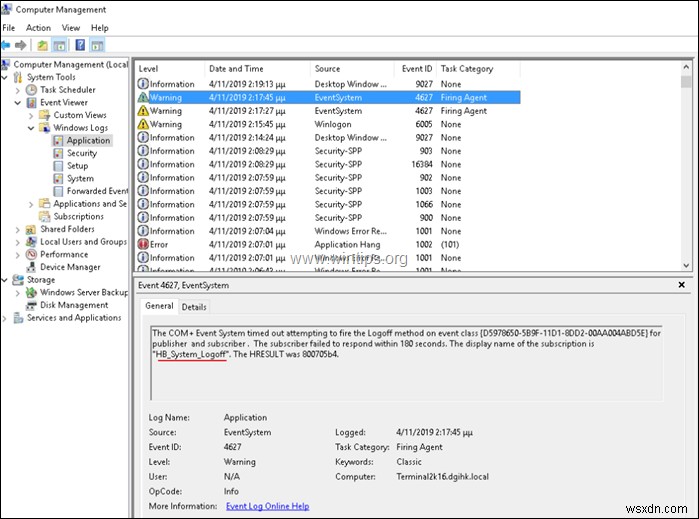
Task: Collapse the System Tools tree node
Action: (4, 78)
